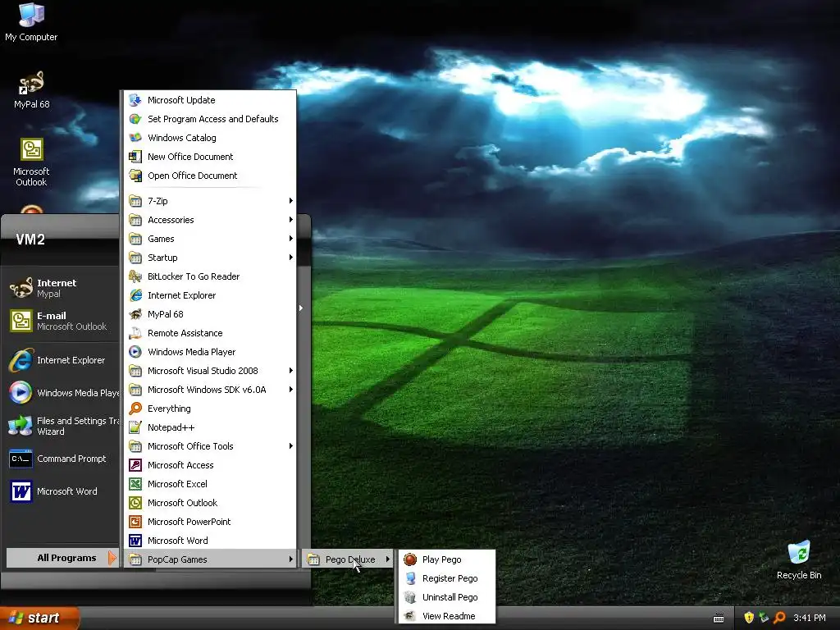Open Microsoft Word from All Programs list

coord(210,541)
